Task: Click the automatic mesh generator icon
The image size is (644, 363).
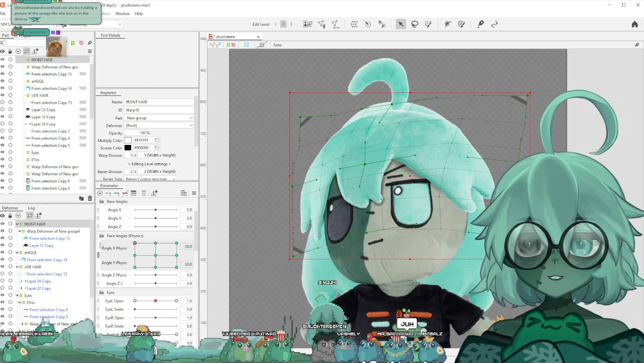Action: point(335,24)
